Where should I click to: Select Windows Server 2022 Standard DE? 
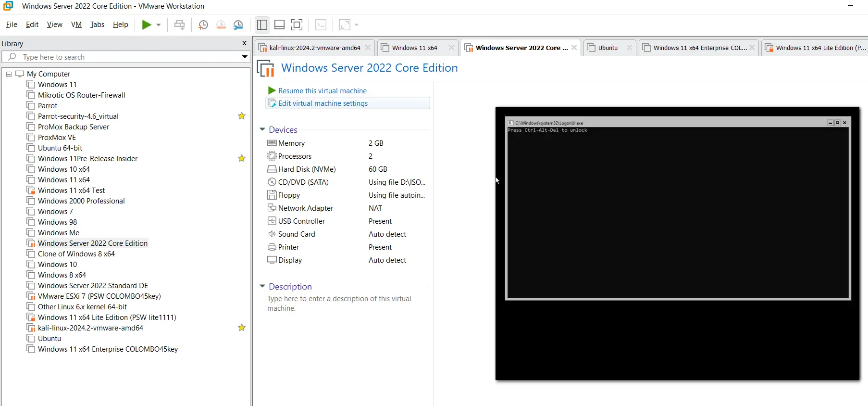point(93,286)
